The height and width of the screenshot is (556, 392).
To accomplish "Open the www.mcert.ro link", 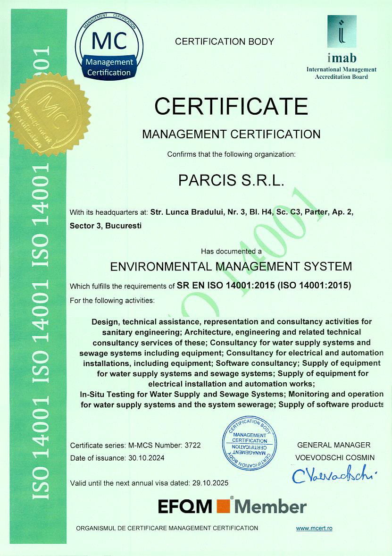I will coord(314,528).
